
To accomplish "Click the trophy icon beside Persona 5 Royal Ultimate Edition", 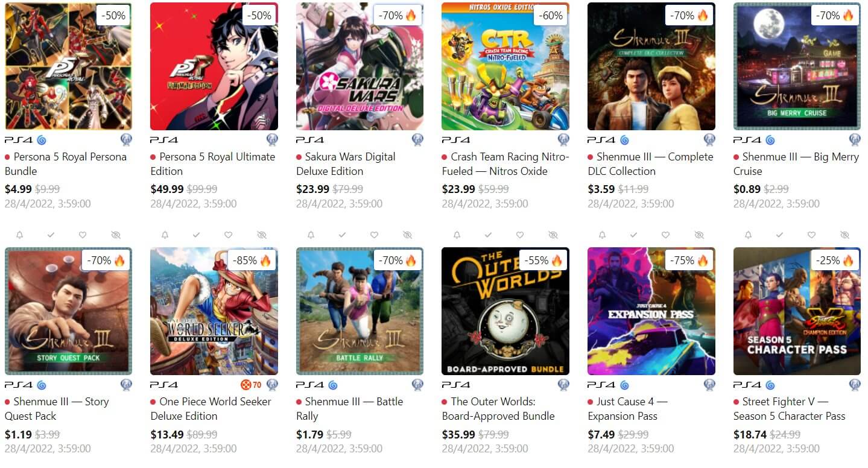I will coord(272,140).
